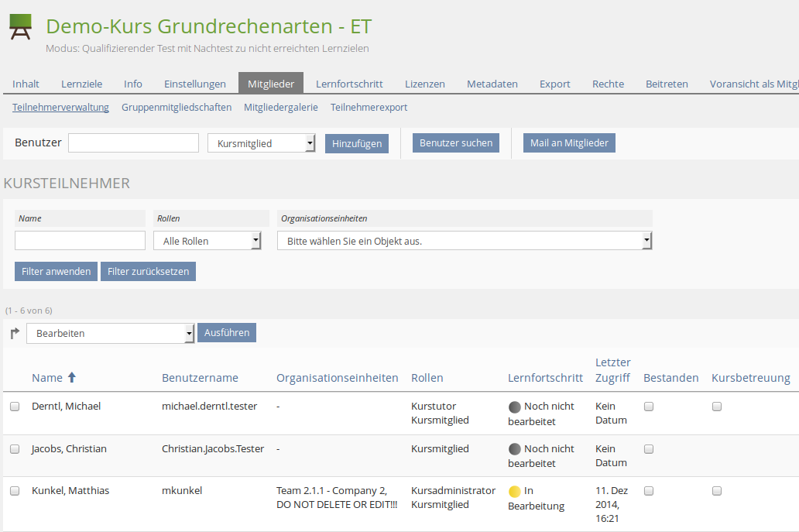Open the Bearbeiten action dropdown
Viewport: 799px width, 532px height.
pyautogui.click(x=110, y=333)
